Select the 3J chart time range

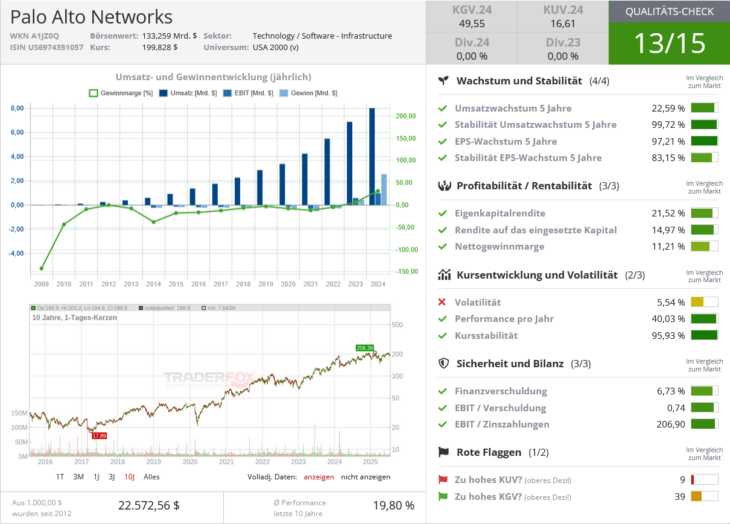(x=112, y=477)
